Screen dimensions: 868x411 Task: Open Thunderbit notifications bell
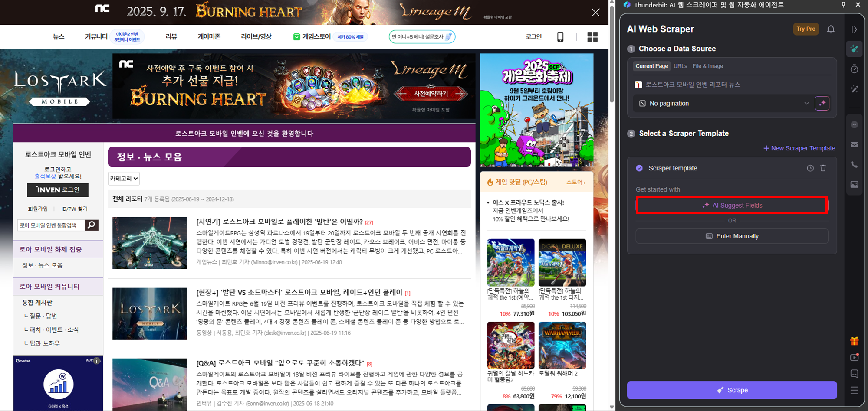pyautogui.click(x=831, y=29)
